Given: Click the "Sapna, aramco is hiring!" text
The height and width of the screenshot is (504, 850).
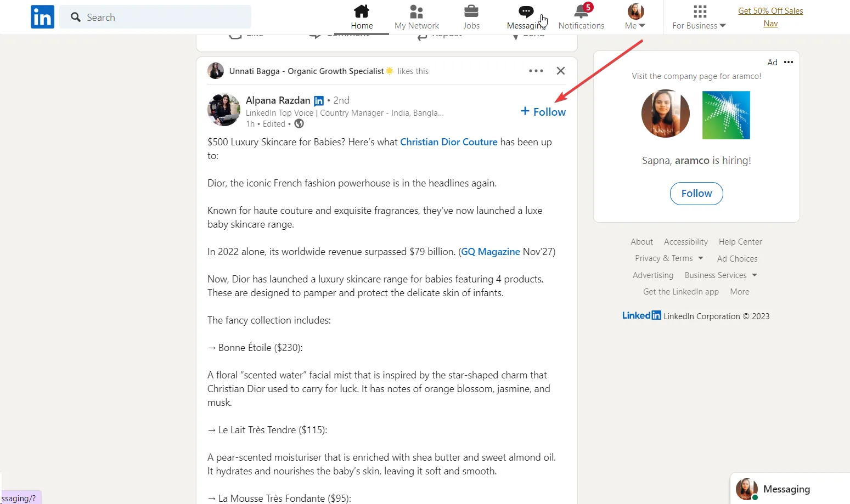Looking at the screenshot, I should pos(696,161).
